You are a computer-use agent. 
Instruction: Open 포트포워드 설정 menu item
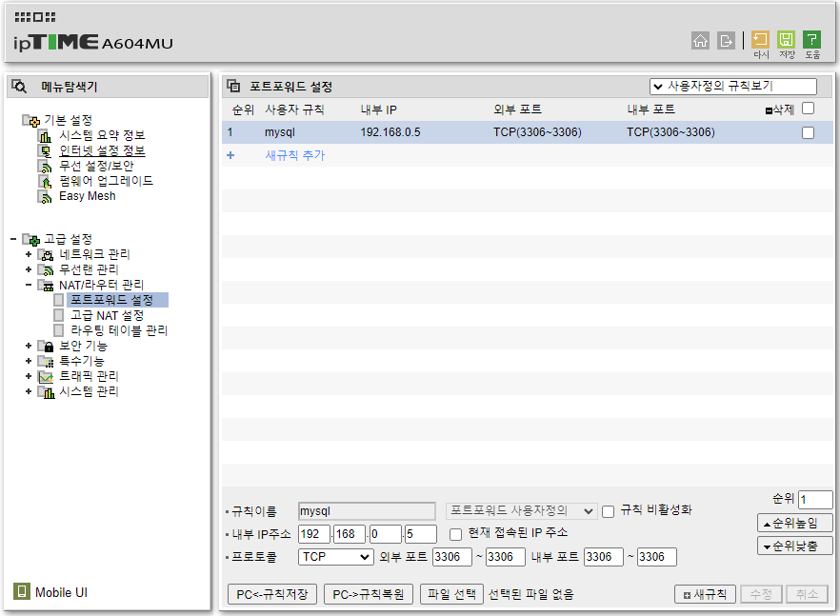[x=112, y=300]
